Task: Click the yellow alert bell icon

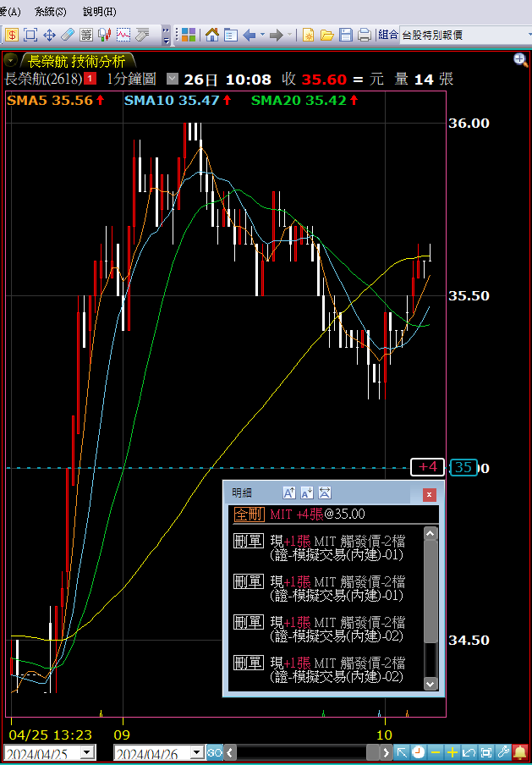Action: coord(520,751)
